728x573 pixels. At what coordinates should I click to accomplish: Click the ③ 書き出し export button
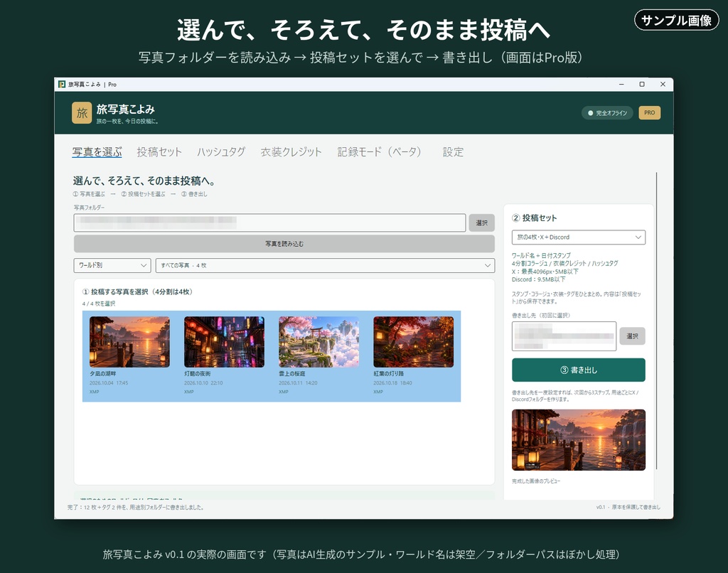[x=579, y=370]
